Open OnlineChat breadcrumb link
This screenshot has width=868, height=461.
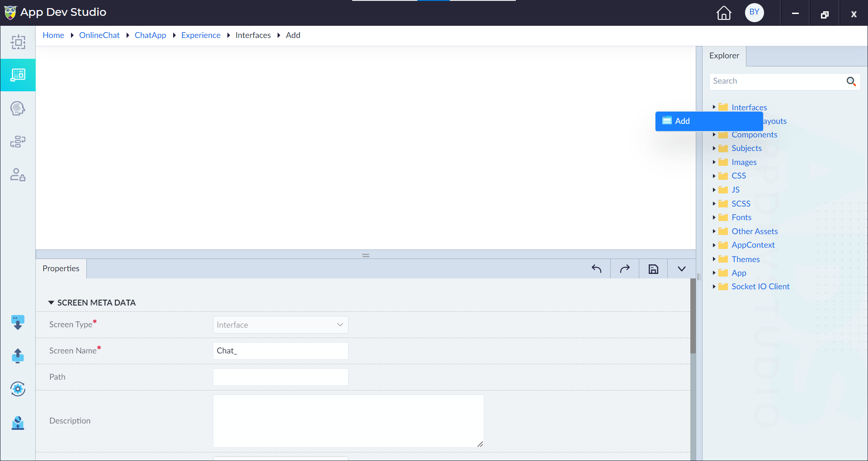point(99,35)
